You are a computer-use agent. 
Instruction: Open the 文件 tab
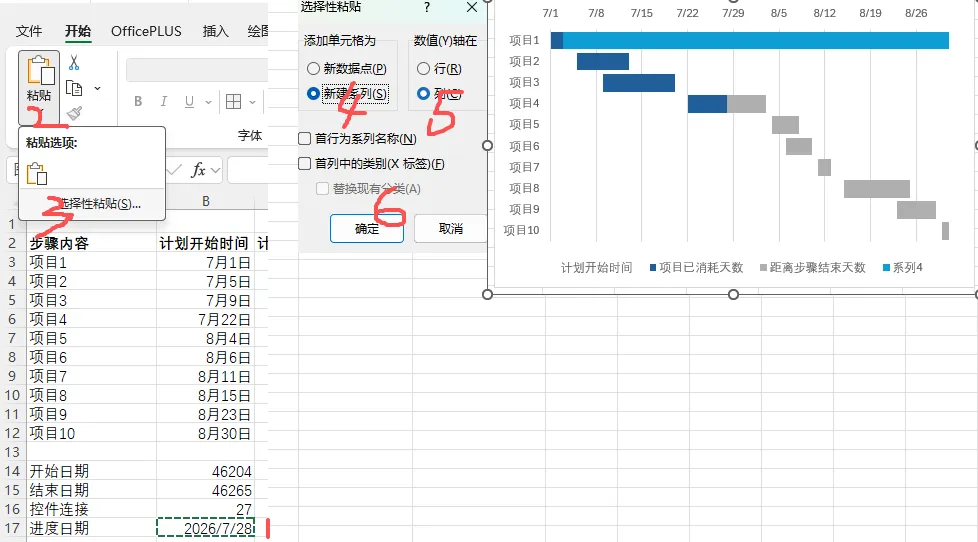pyautogui.click(x=29, y=31)
